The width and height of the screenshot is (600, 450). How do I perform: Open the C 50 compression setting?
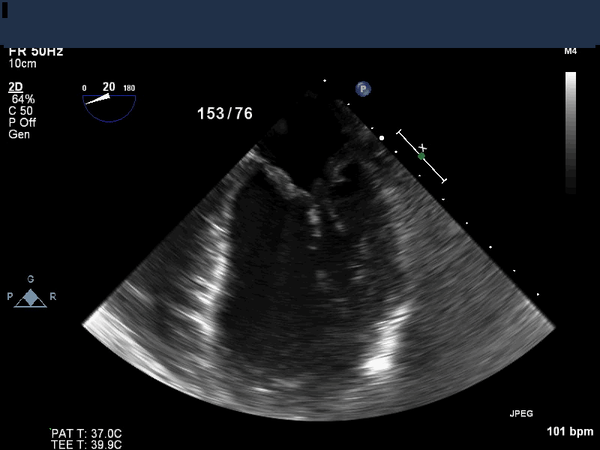[22, 111]
